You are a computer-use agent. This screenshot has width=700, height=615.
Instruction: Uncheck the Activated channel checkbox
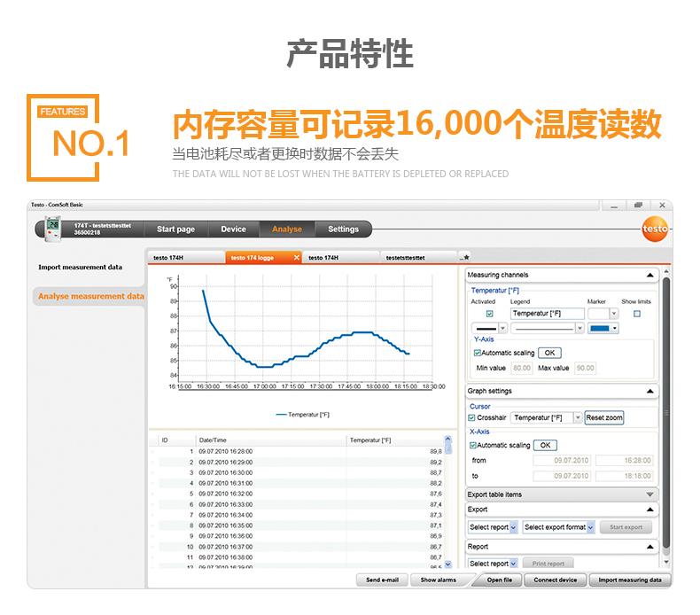pos(489,314)
